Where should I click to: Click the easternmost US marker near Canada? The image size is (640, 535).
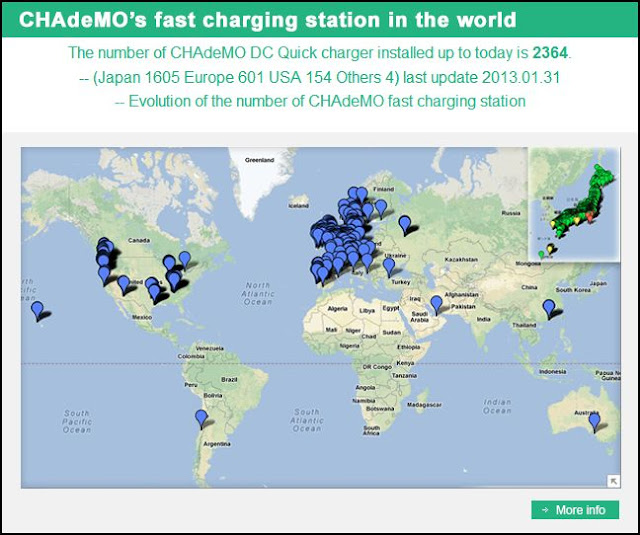coord(185,260)
